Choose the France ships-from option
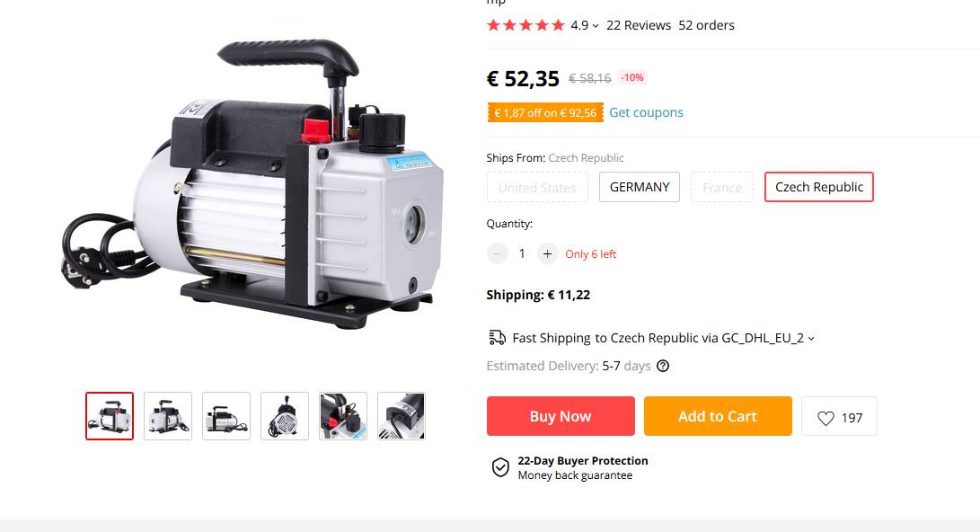 [722, 187]
